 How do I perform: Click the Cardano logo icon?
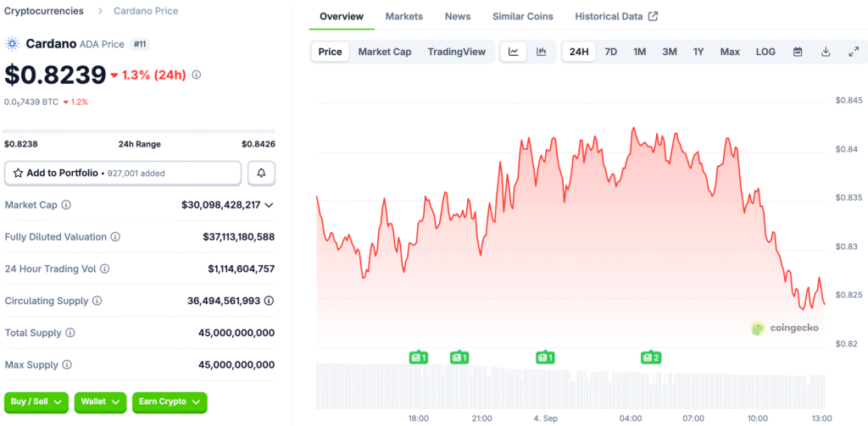tap(12, 44)
